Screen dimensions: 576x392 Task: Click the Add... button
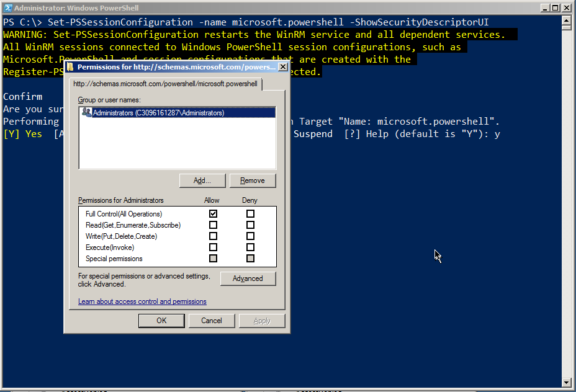tap(202, 180)
